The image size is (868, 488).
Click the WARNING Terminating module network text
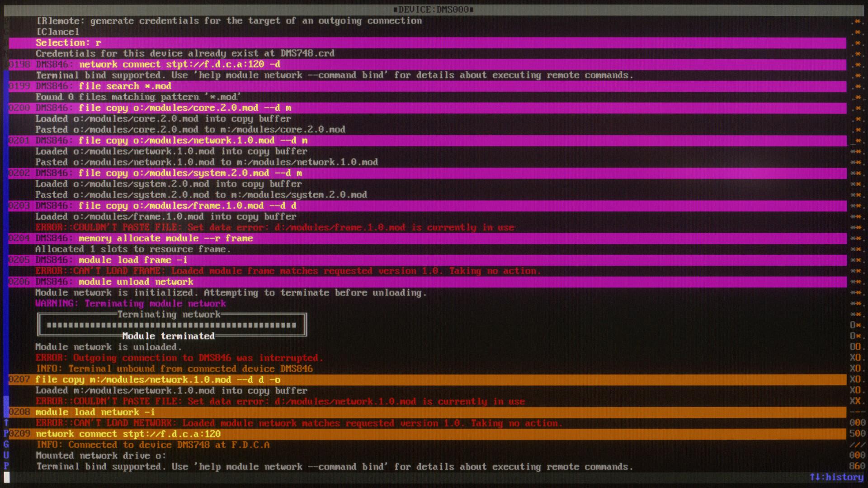point(130,304)
